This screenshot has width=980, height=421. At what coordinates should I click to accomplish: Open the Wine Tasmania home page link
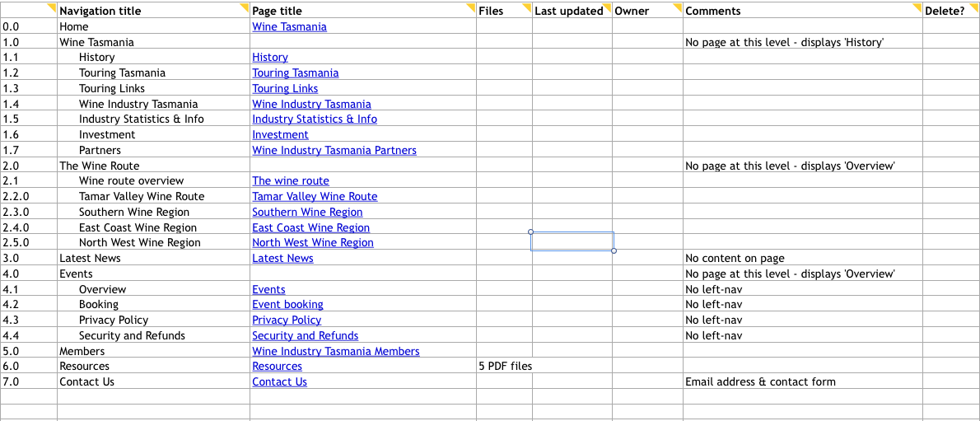point(289,27)
